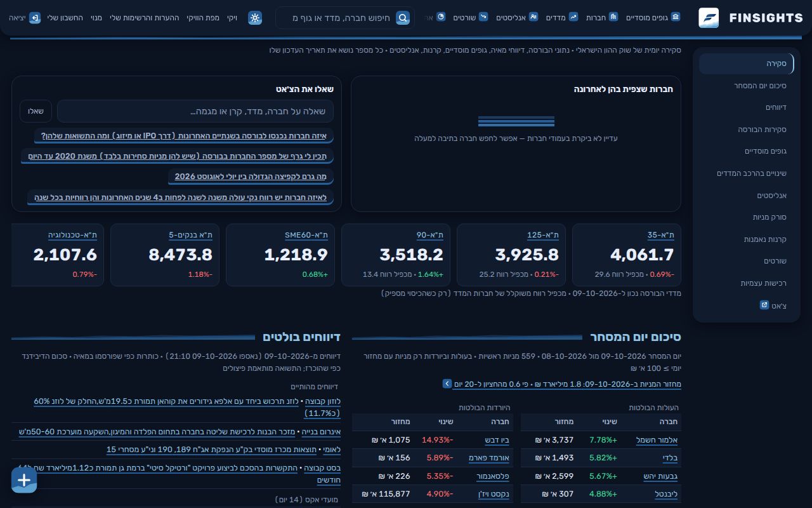The height and width of the screenshot is (508, 812).
Task: Select סקירה in the sidebar
Action: pyautogui.click(x=747, y=63)
